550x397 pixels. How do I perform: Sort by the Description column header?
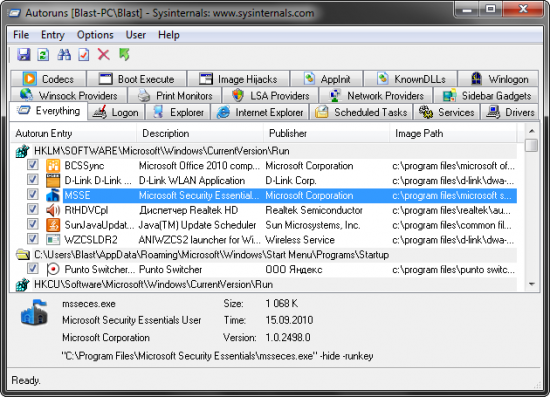click(200, 134)
